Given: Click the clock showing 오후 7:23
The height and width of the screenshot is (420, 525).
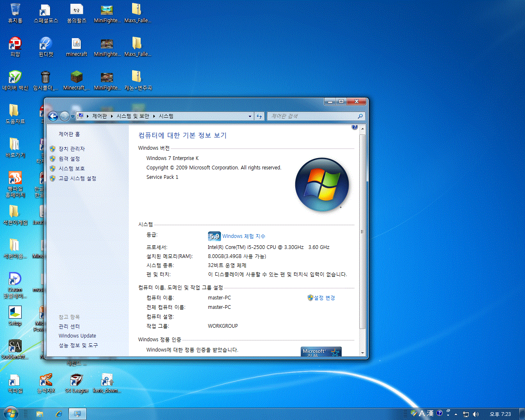Looking at the screenshot, I should click(x=500, y=414).
